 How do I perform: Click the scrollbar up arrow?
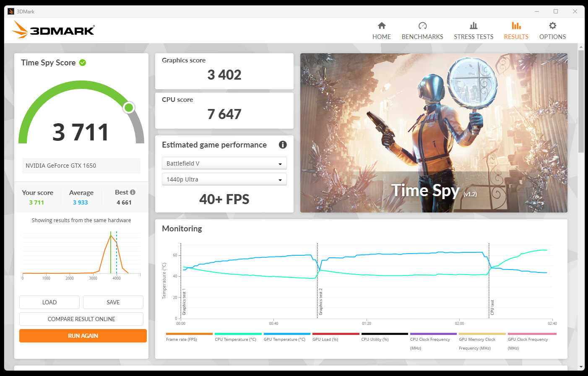[x=581, y=47]
